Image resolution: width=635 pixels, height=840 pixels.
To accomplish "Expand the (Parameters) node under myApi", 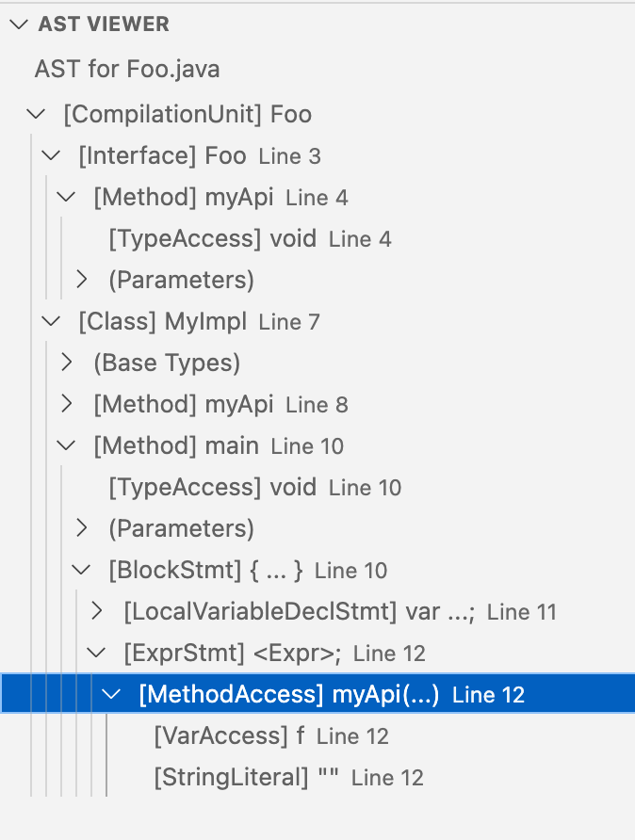I will pos(81,280).
